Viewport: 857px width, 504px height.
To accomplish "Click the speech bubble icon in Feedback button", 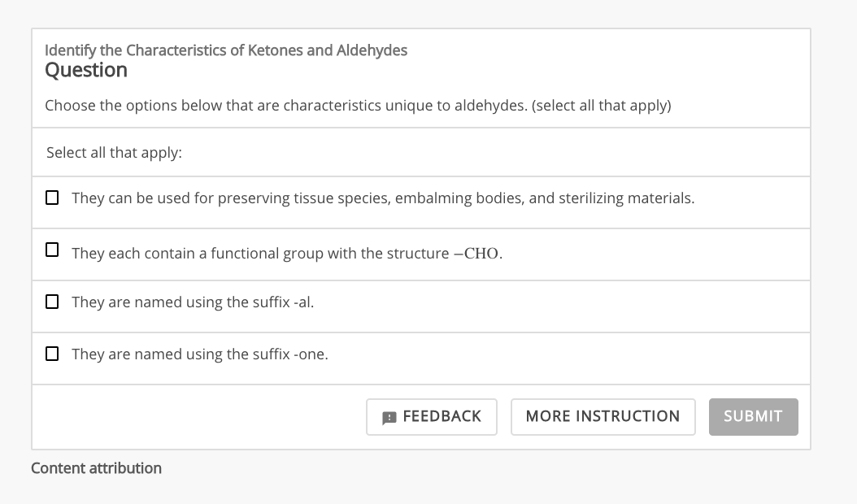I will (x=389, y=418).
